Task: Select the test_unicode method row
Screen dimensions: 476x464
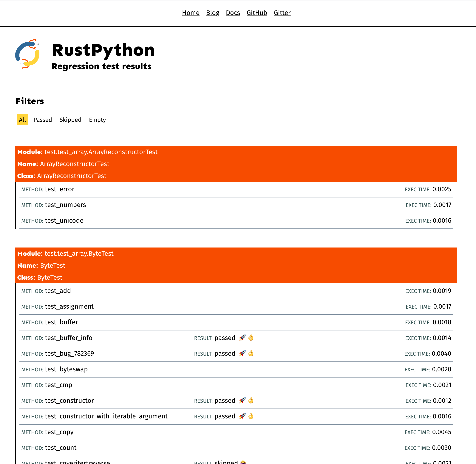Action: pyautogui.click(x=236, y=221)
